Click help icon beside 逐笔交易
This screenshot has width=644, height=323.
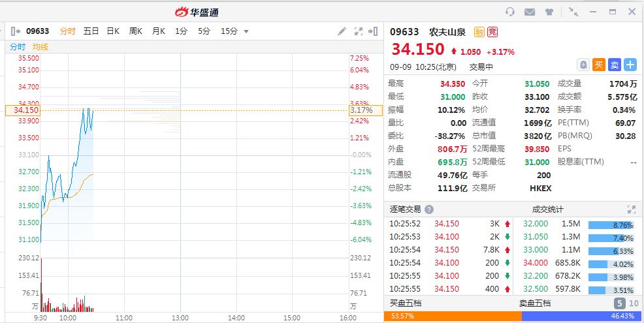429,209
